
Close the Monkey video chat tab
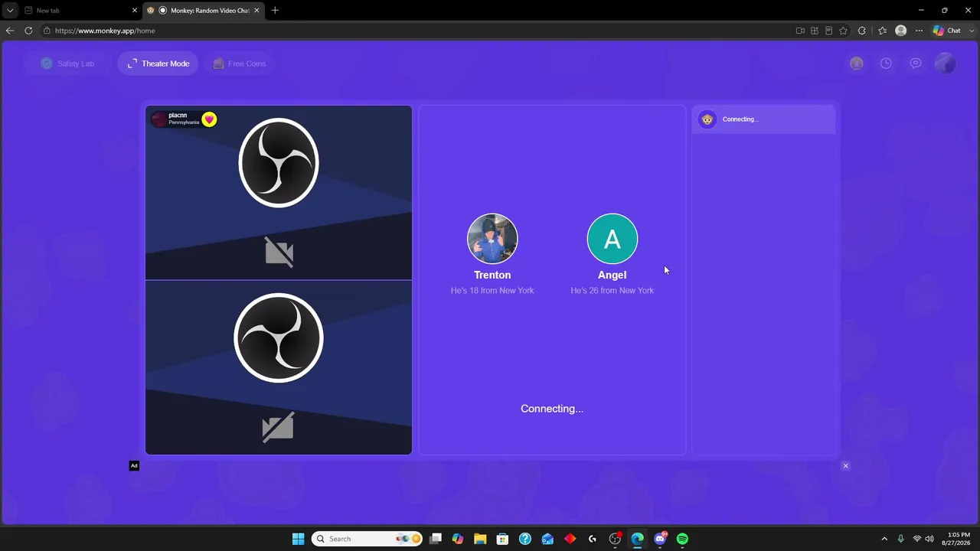click(x=256, y=11)
